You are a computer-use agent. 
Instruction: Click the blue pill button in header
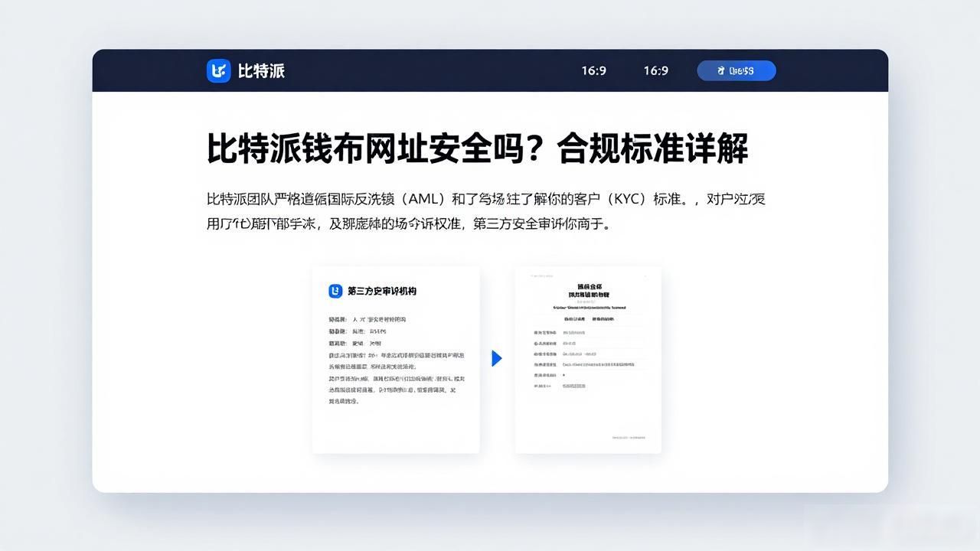(737, 70)
